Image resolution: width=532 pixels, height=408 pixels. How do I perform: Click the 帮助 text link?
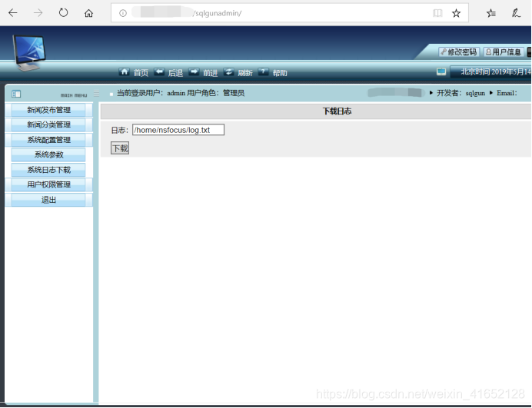[x=280, y=73]
